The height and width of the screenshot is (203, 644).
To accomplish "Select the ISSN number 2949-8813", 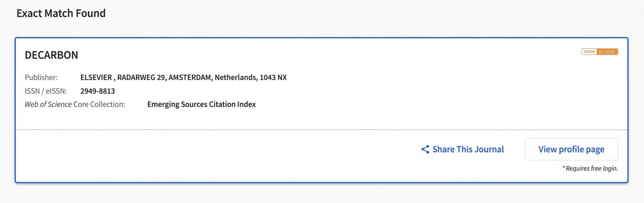I will click(98, 91).
